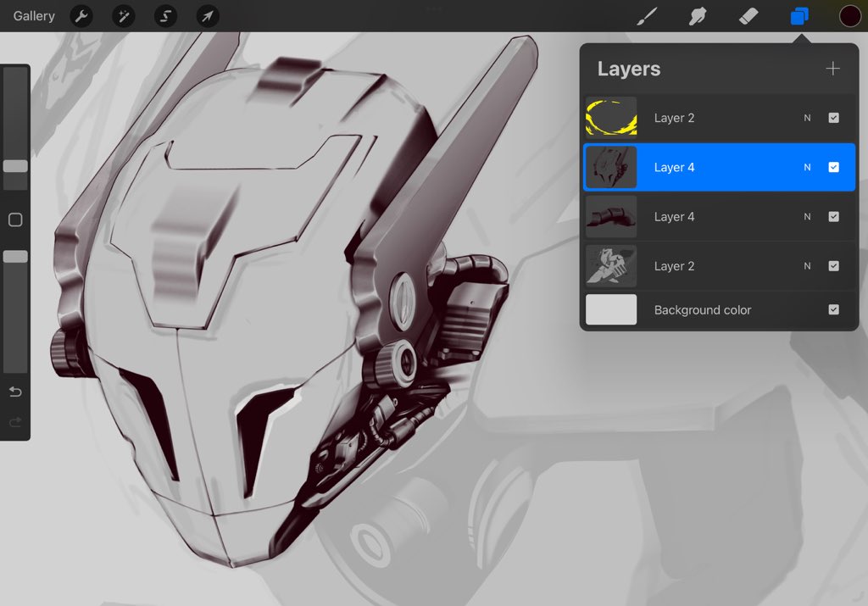Hide the bottom Layer 2
The width and height of the screenshot is (868, 606).
(x=834, y=266)
